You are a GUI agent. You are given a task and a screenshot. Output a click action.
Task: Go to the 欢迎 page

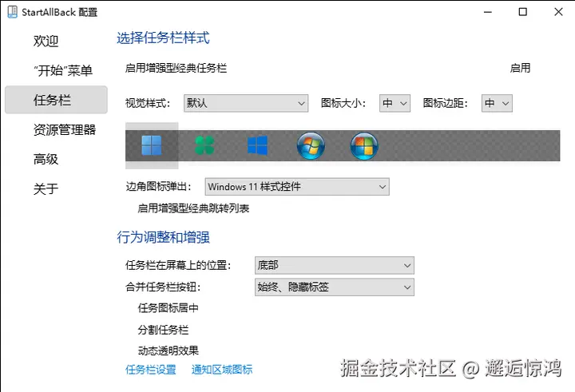[x=46, y=41]
